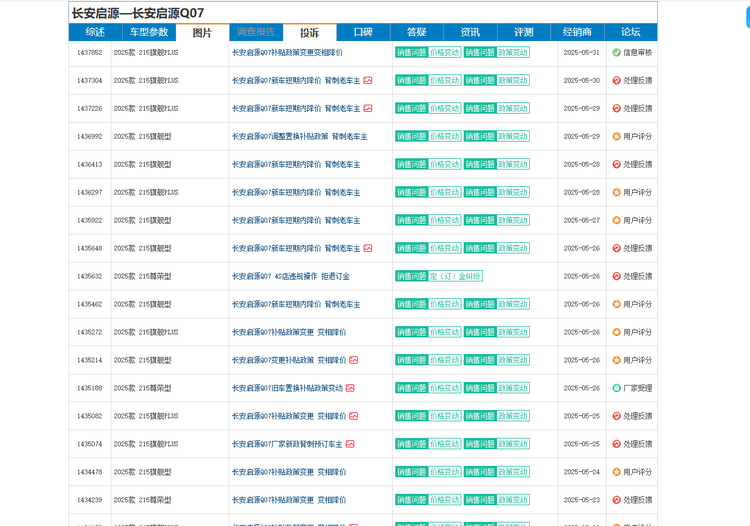Click red 处理反馈 status icon in row 1437304
The height and width of the screenshot is (526, 750).
(x=617, y=80)
